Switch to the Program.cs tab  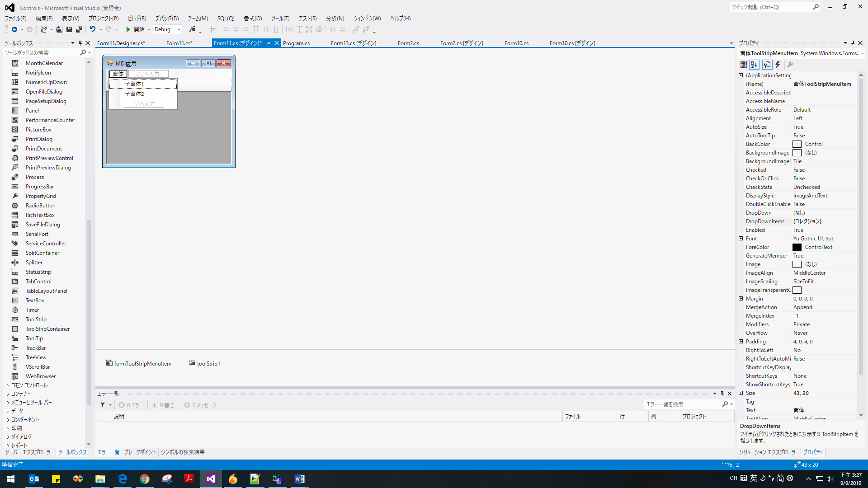(x=297, y=43)
